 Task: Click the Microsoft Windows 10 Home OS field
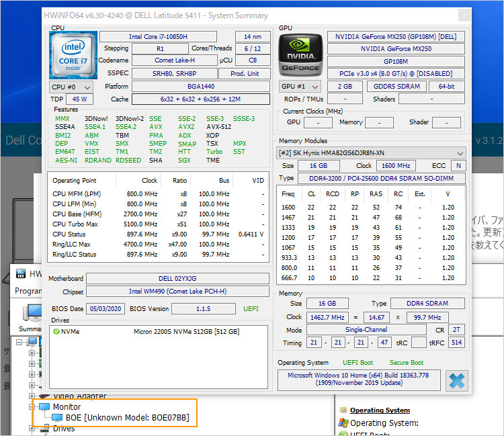click(359, 380)
